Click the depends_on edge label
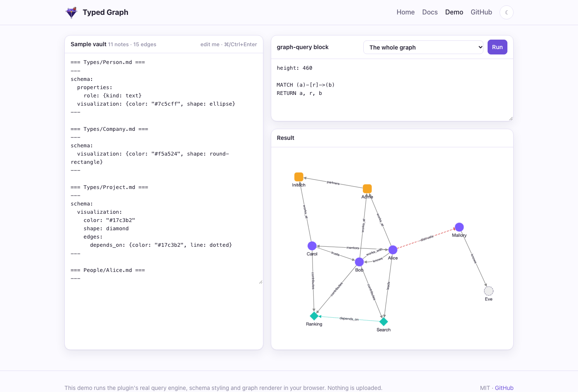The width and height of the screenshot is (578, 392). coord(349,319)
